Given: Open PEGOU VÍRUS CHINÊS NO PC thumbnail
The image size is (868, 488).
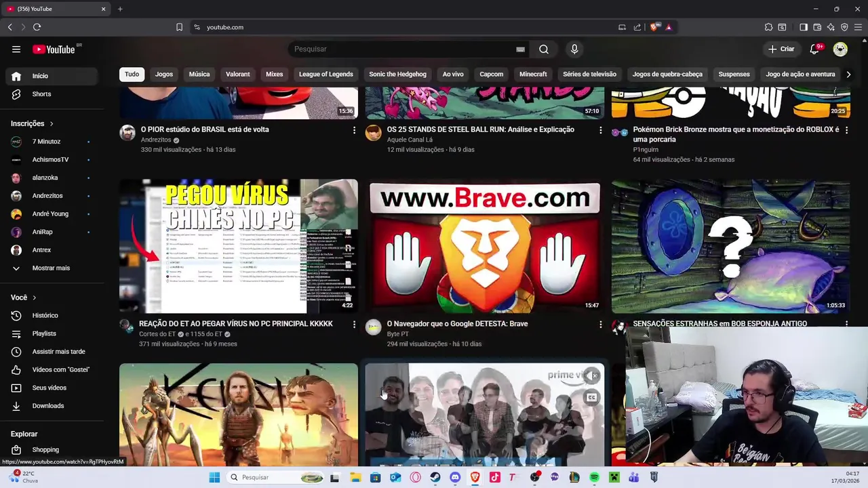Looking at the screenshot, I should click(239, 246).
